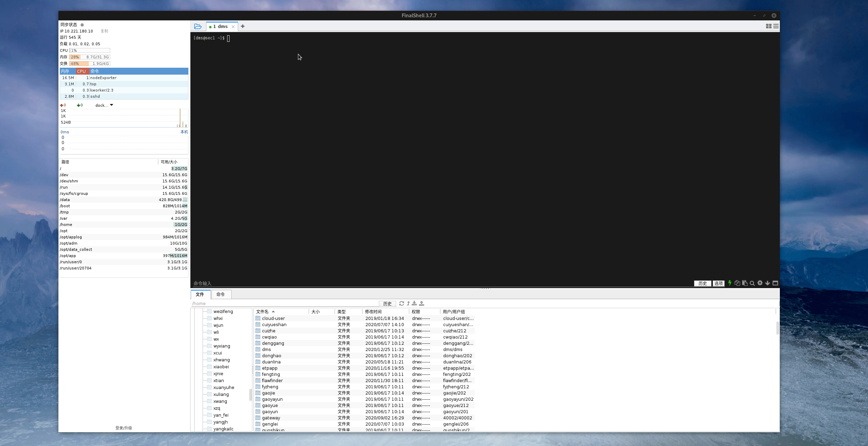Open terminal settings with gear icon

click(x=760, y=283)
